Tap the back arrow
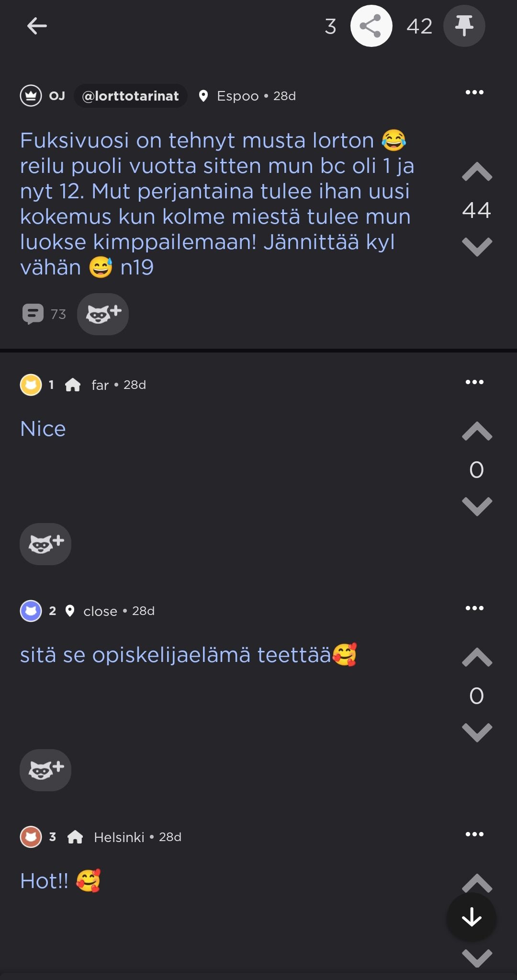 point(37,26)
